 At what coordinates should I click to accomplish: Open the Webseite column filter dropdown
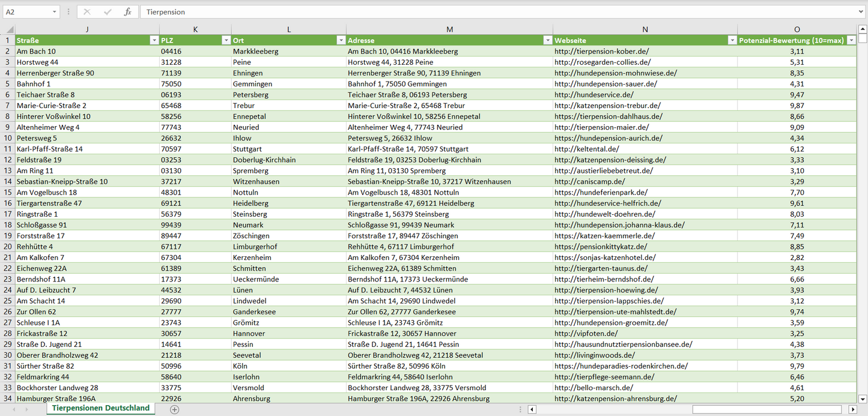point(732,40)
